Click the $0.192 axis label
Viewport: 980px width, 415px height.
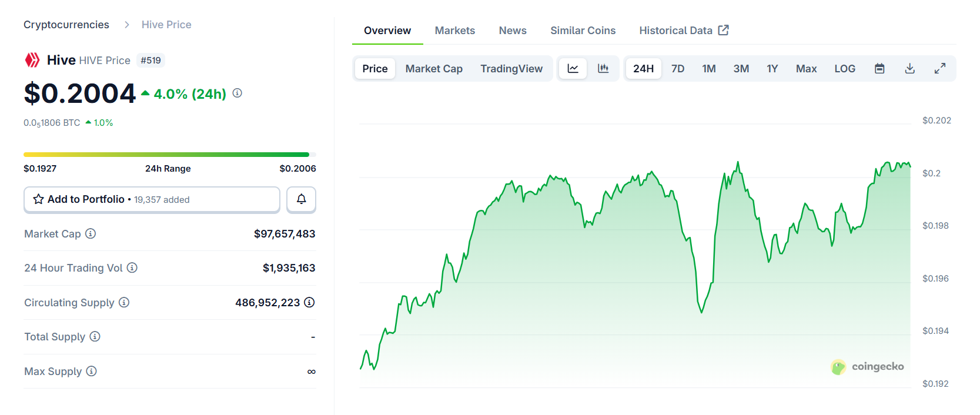click(x=935, y=384)
